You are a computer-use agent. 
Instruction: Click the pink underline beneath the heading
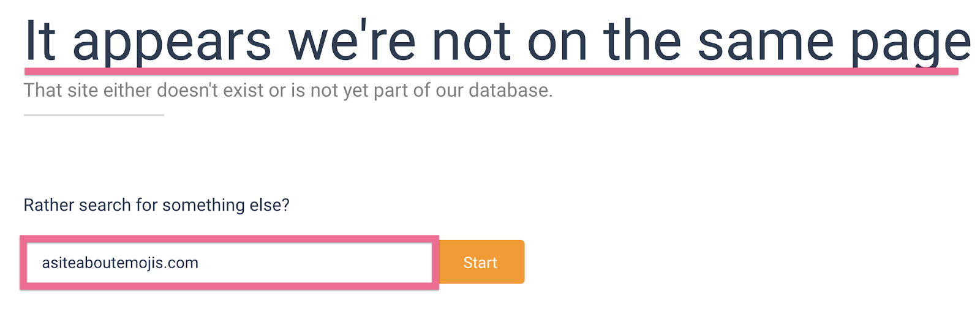tap(490, 71)
